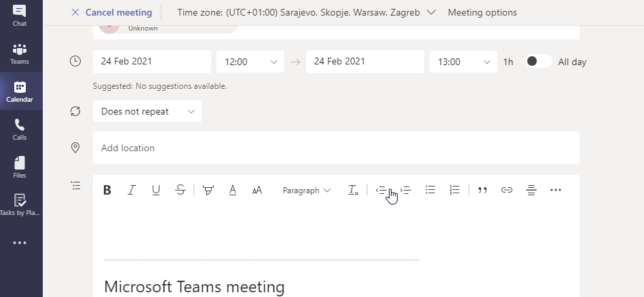This screenshot has width=644, height=297.
Task: Open Meeting options
Action: 482,12
